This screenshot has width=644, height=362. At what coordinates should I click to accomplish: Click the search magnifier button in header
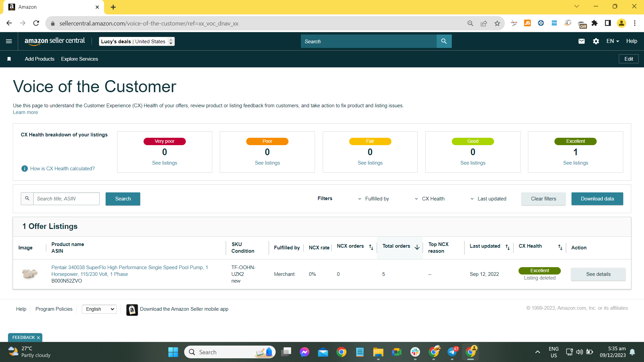[444, 41]
